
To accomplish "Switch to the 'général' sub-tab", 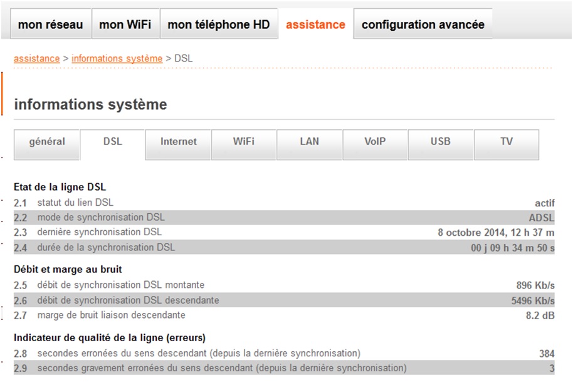I will 47,142.
